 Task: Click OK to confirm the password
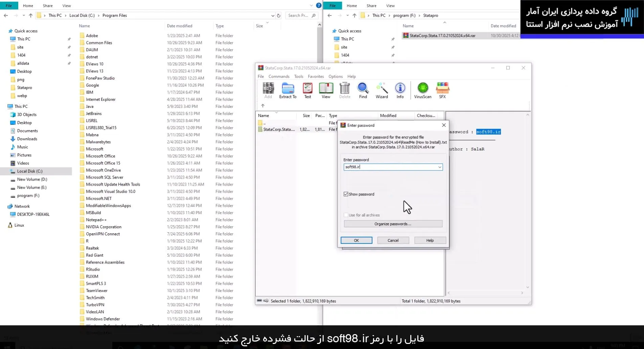point(356,240)
